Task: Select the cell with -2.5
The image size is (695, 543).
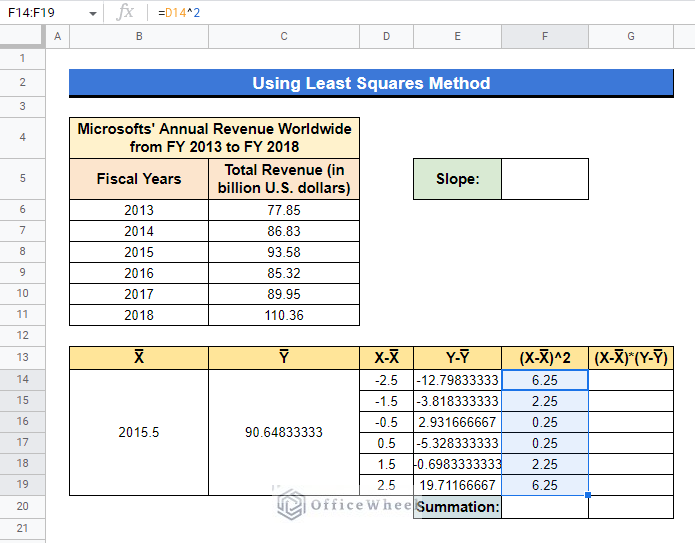Action: [x=387, y=380]
